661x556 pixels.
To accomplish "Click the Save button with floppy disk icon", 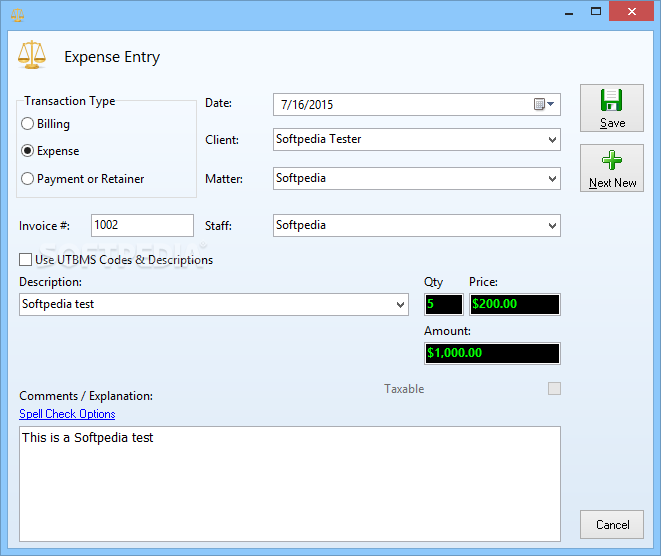I will (x=612, y=108).
